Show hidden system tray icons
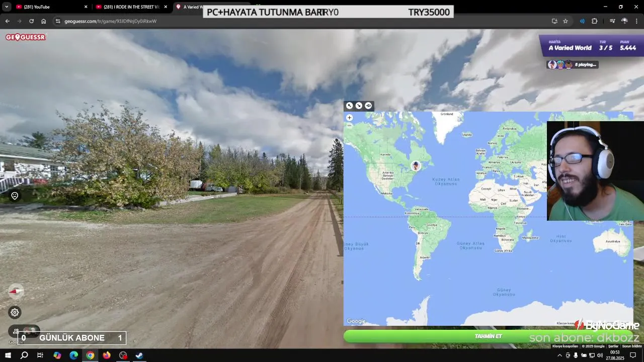 559,355
